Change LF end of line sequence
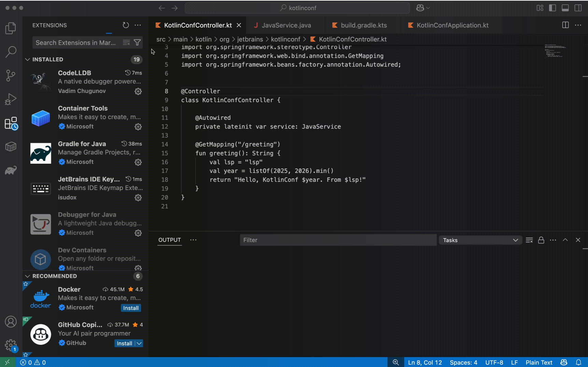This screenshot has height=367, width=588. (514, 362)
